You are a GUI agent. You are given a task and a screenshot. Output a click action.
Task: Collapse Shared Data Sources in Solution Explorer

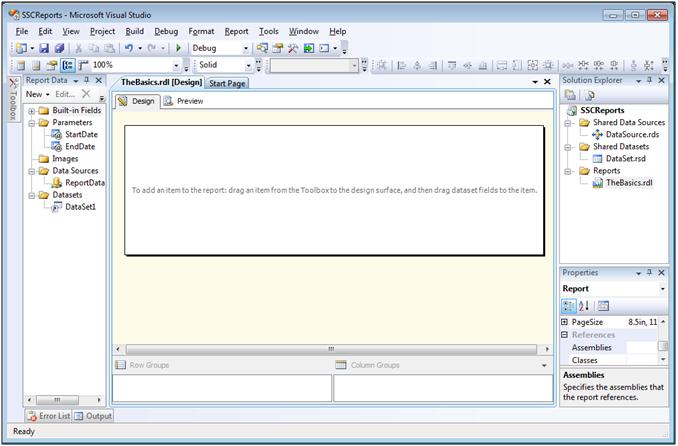[x=568, y=123]
